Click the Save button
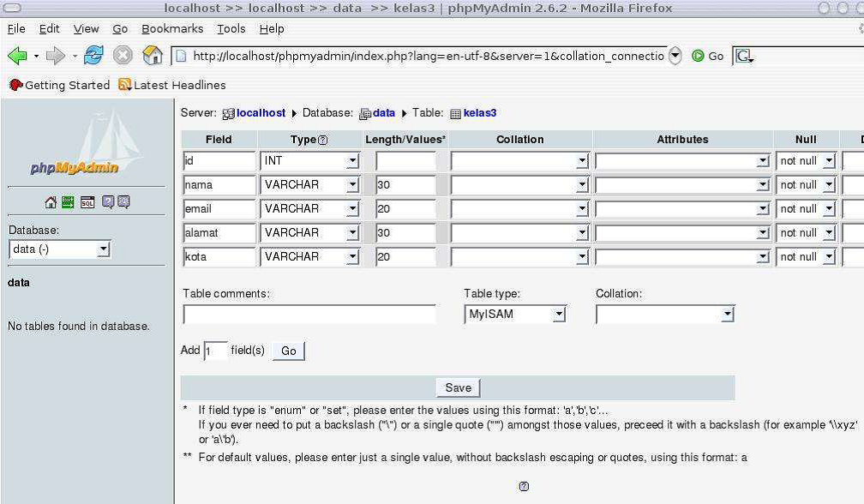The width and height of the screenshot is (864, 504). (x=457, y=387)
